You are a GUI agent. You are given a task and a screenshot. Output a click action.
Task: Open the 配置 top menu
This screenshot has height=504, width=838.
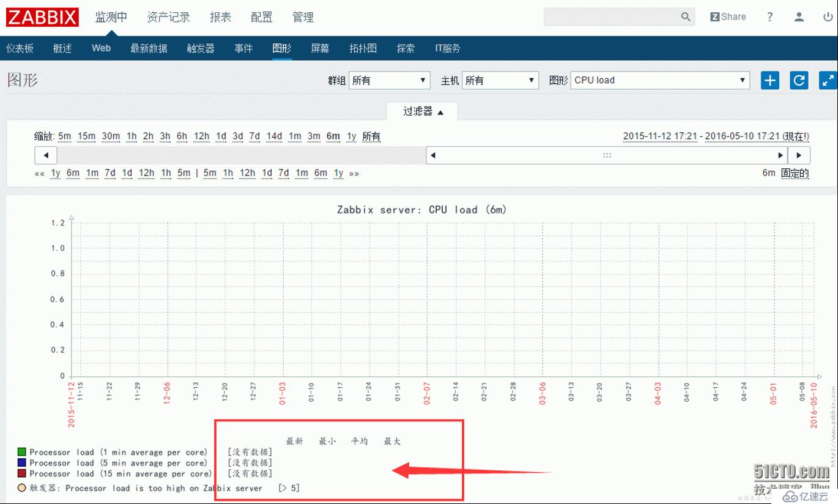click(262, 17)
